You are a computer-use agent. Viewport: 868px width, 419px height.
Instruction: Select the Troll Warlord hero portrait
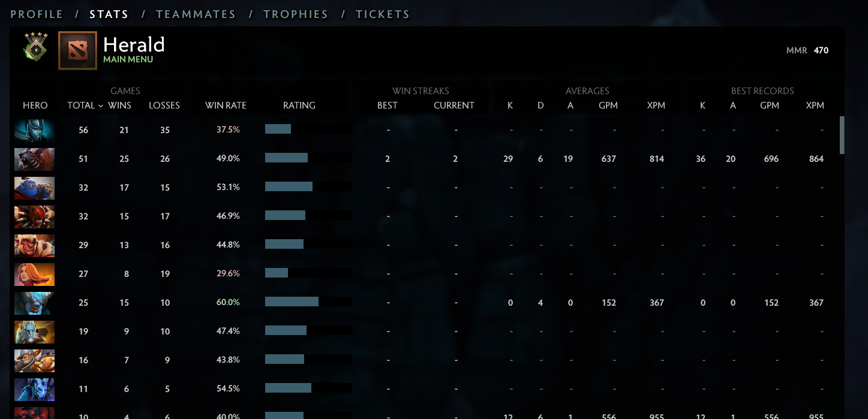pyautogui.click(x=34, y=245)
